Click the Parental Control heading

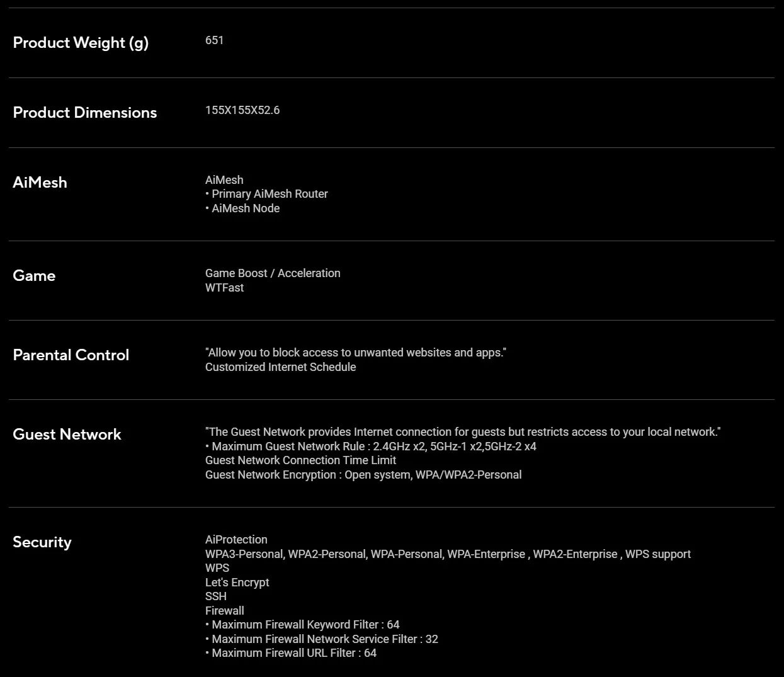[x=71, y=355]
